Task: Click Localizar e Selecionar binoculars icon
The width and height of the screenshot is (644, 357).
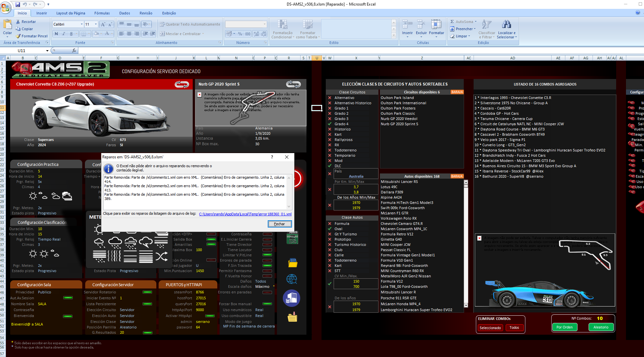Action: click(506, 25)
